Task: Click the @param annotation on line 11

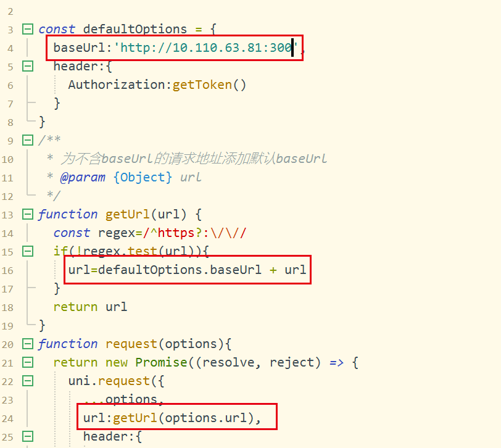Action: [83, 177]
